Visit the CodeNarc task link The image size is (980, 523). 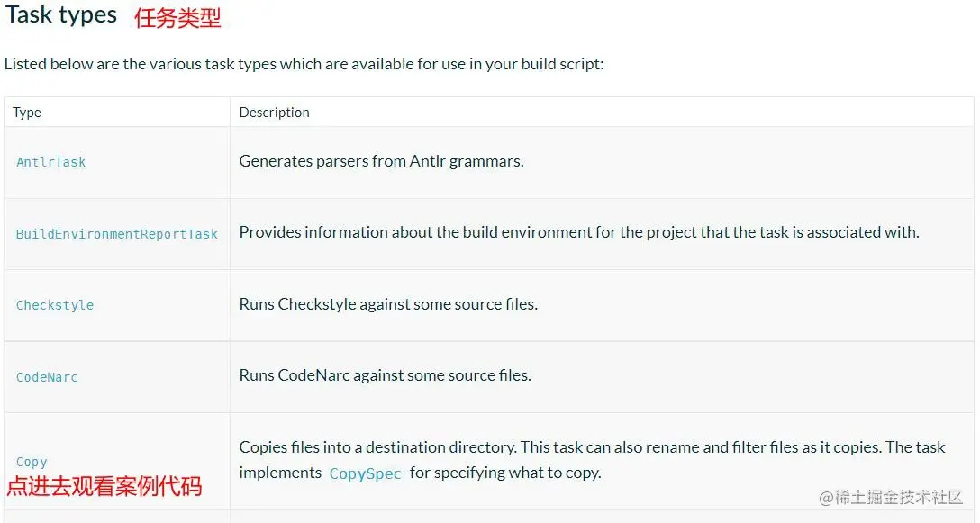[x=47, y=377]
